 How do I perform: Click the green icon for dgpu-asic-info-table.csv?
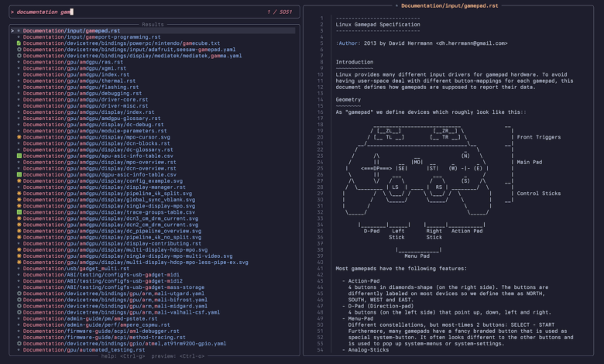pos(19,174)
